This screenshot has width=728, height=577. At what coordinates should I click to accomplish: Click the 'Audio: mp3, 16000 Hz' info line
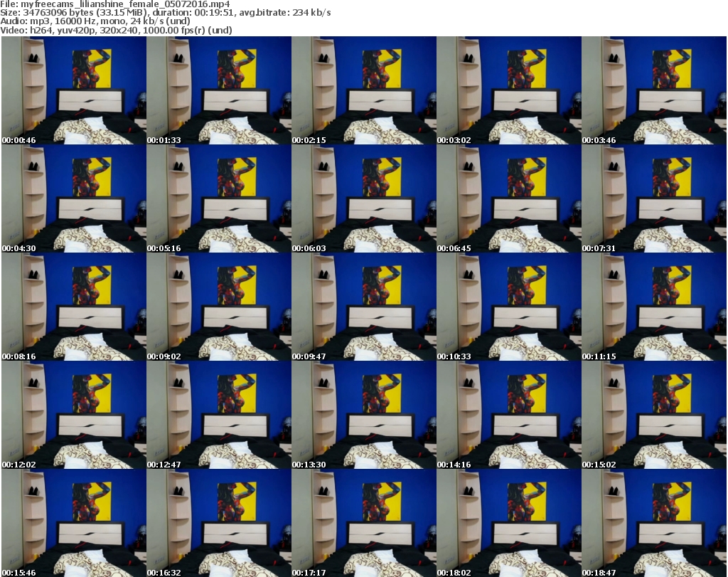(95, 21)
